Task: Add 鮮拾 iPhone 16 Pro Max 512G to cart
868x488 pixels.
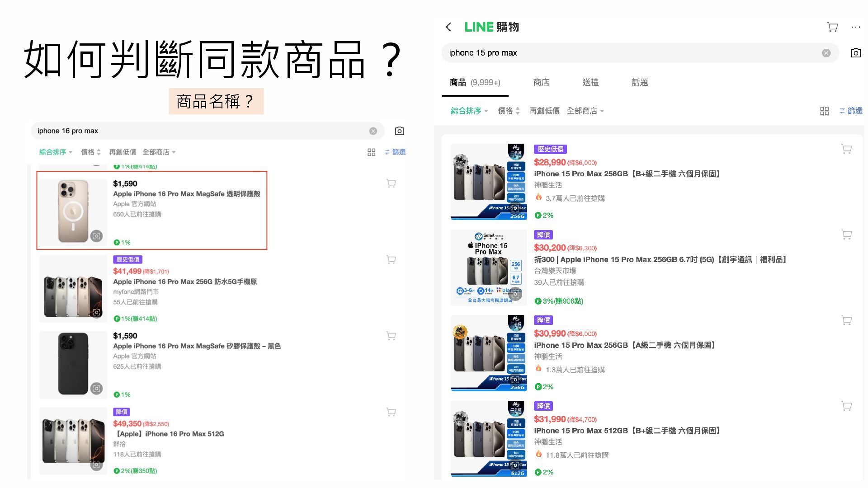Action: pos(391,412)
